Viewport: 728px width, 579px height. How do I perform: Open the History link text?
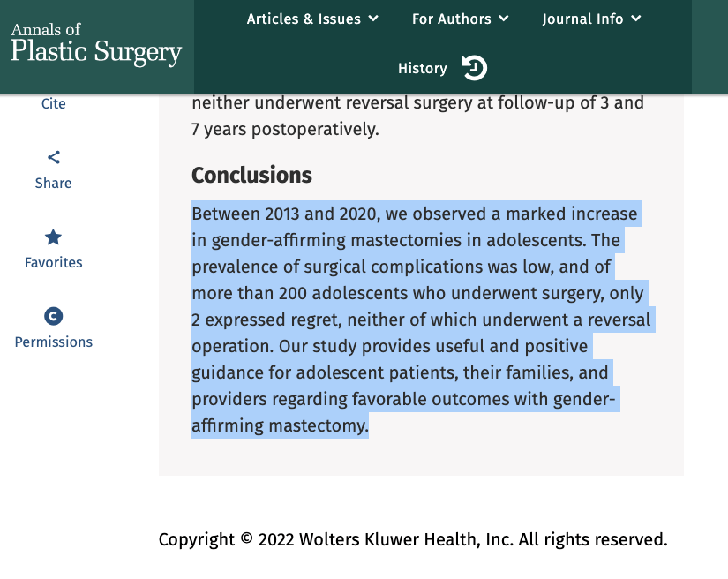423,68
